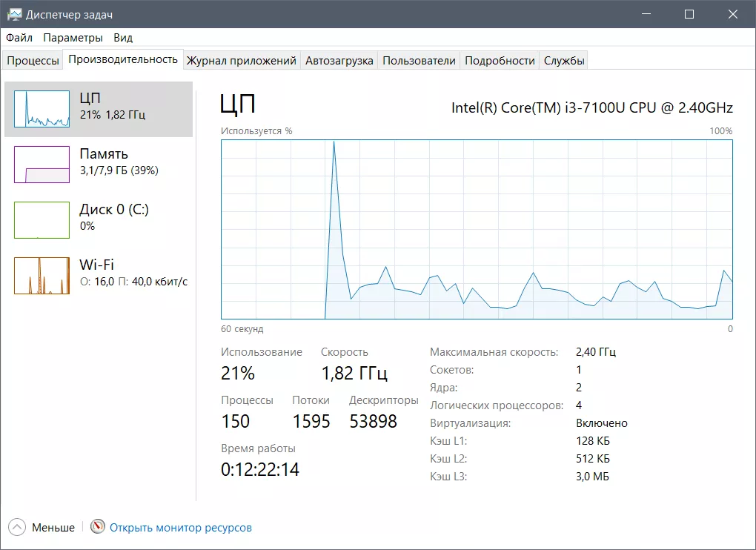Click the Меньше collapse arrow icon
The width and height of the screenshot is (756, 550).
coord(17,527)
